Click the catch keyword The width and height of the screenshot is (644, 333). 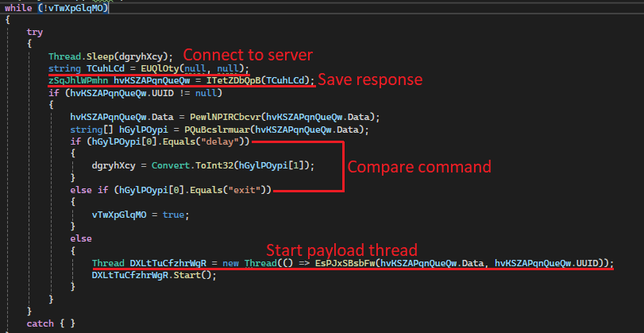(40, 323)
